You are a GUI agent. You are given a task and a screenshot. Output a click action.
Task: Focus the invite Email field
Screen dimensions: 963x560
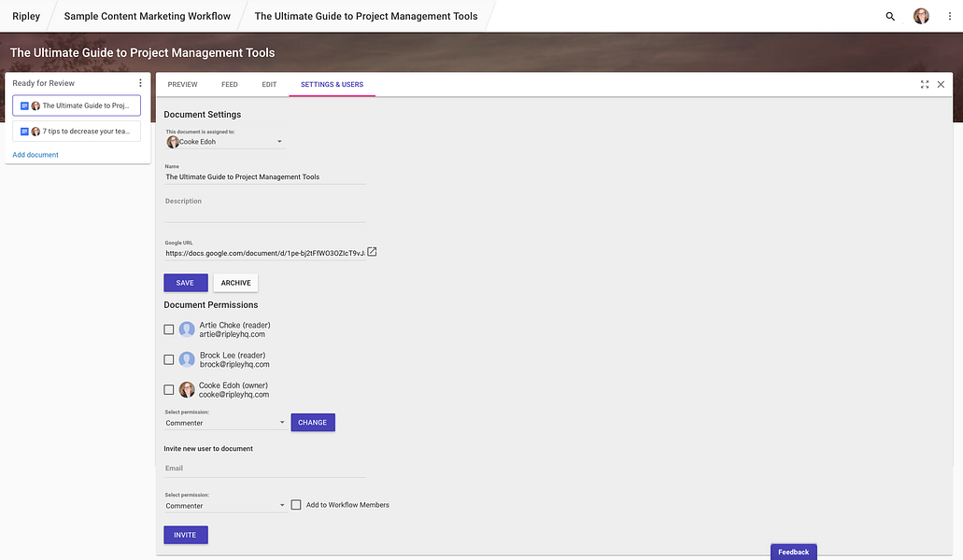click(x=265, y=469)
